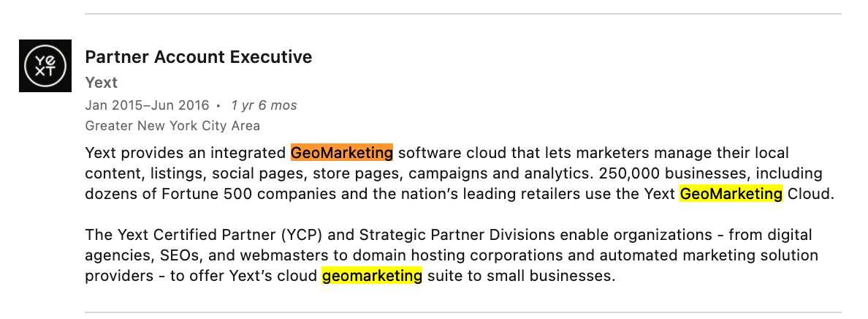Click the lowercase yellow-highlighted geomarketing word
Screen dimensions: 868x319
point(372,276)
